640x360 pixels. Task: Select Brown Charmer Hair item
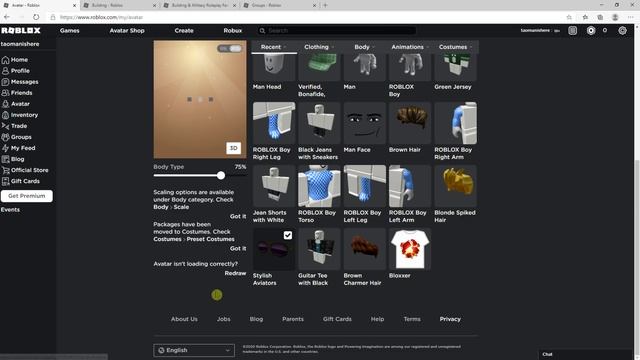coord(364,249)
